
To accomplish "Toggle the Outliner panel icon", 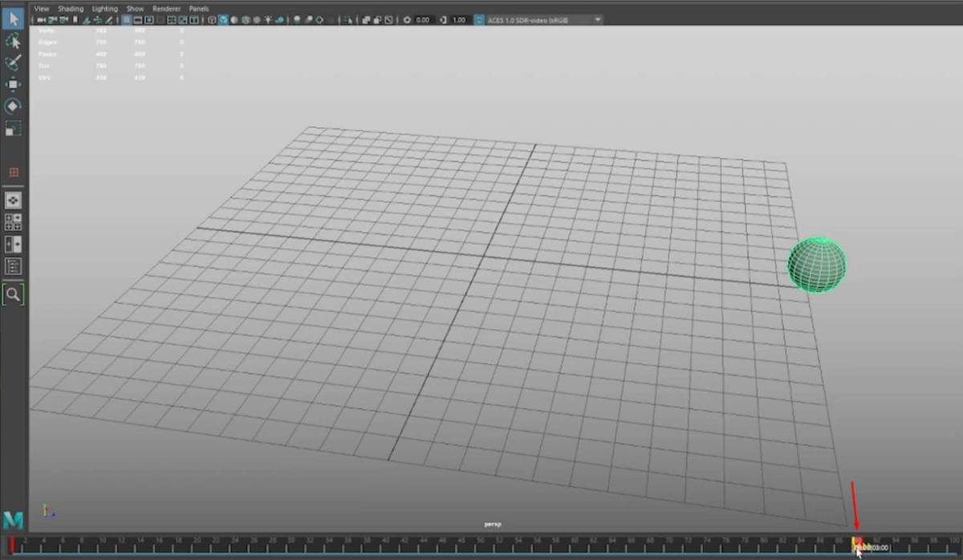I will [x=13, y=266].
